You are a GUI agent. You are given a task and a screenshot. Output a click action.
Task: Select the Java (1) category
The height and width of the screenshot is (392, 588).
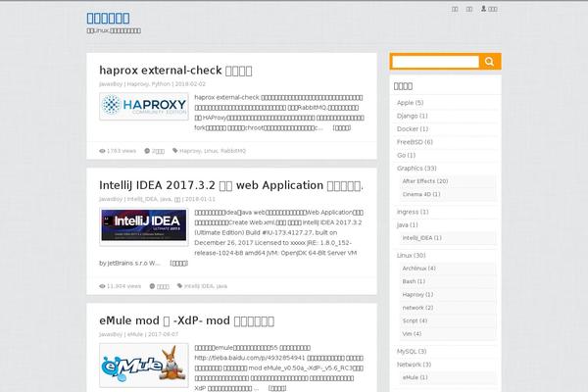coord(408,225)
